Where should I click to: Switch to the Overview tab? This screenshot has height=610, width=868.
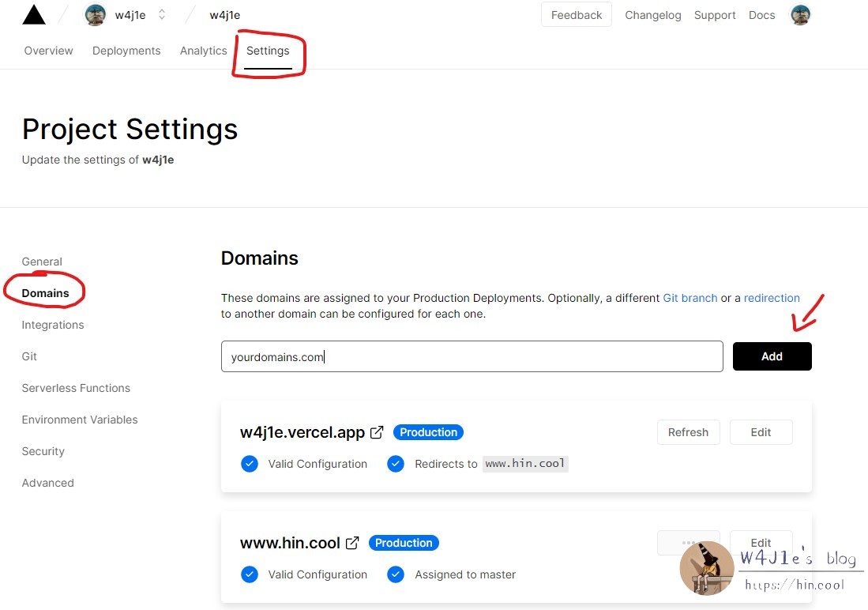48,51
